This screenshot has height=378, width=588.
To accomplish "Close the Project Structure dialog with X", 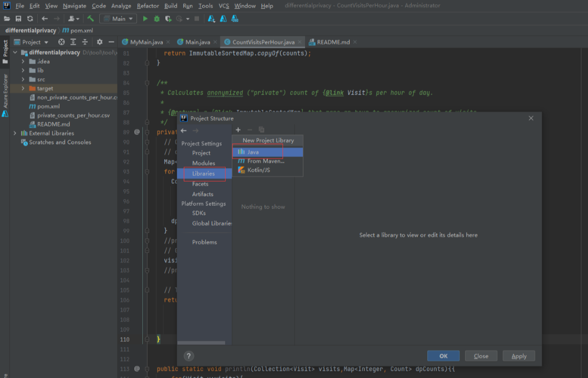I will point(531,118).
